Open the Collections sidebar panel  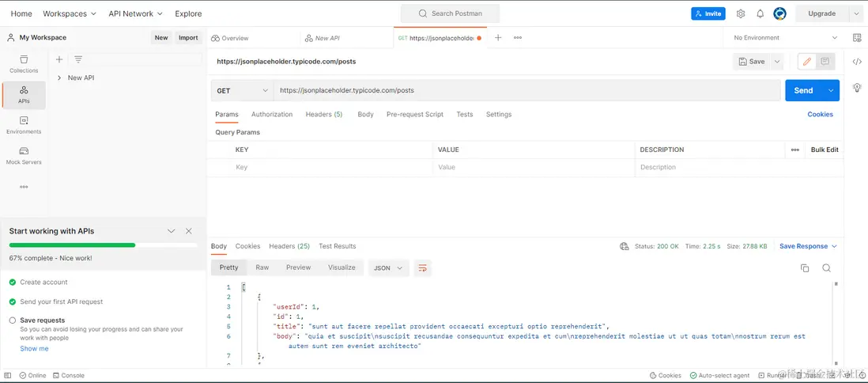point(24,64)
